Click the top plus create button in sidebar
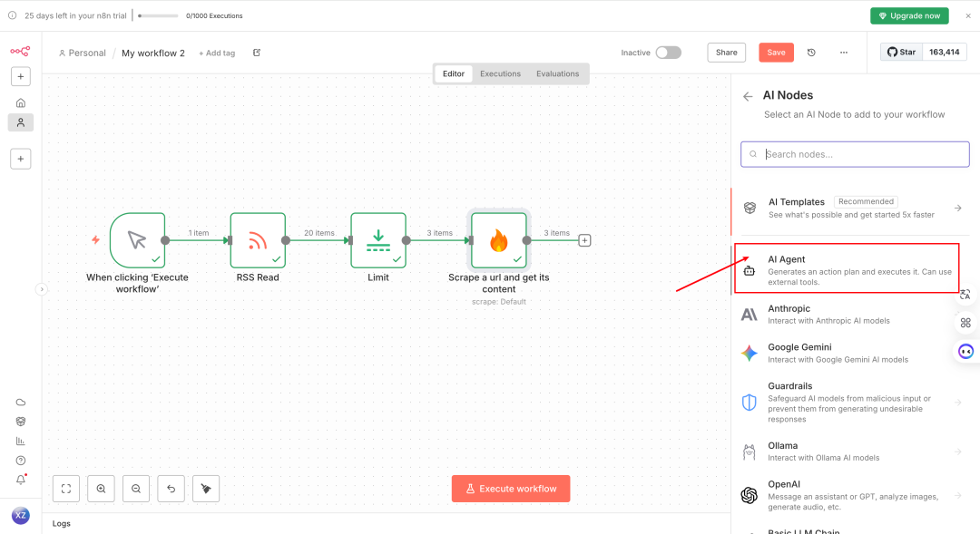The image size is (980, 534). pyautogui.click(x=21, y=76)
